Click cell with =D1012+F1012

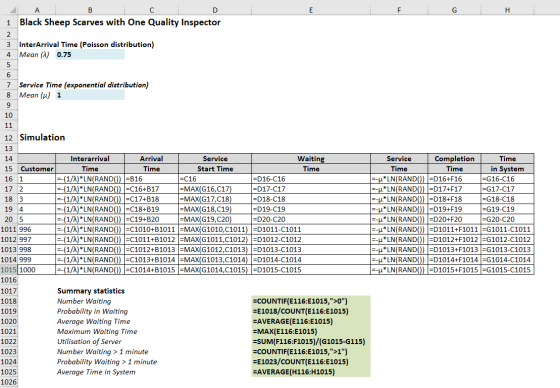pyautogui.click(x=454, y=239)
